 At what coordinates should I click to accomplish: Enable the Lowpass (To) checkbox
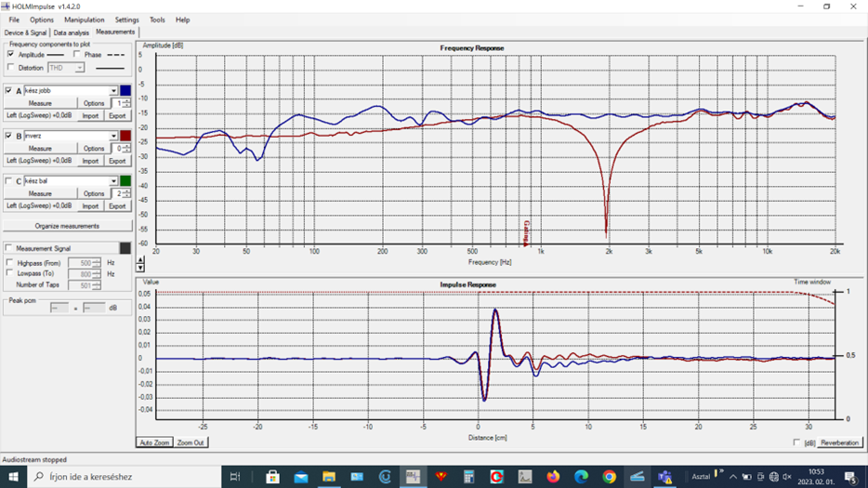click(9, 272)
